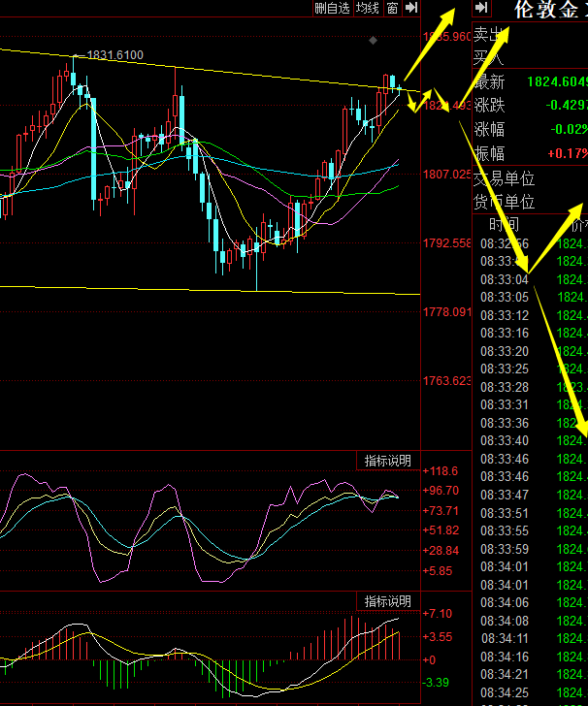Click the 1778.091 price axis label
Image resolution: width=588 pixels, height=706 pixels.
447,311
